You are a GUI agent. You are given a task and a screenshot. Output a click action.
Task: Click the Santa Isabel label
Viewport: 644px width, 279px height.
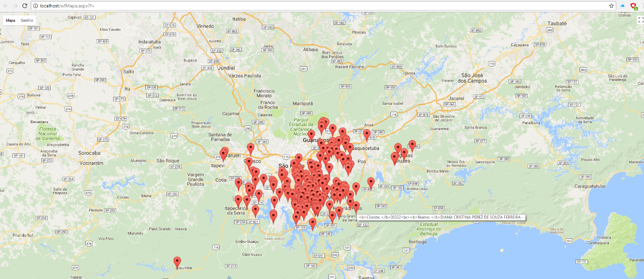(x=393, y=103)
